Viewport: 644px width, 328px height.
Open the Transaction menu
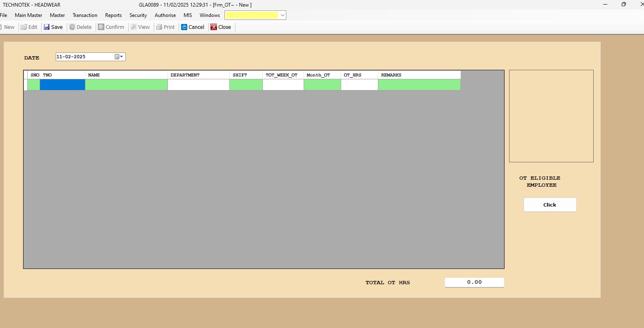tap(85, 15)
